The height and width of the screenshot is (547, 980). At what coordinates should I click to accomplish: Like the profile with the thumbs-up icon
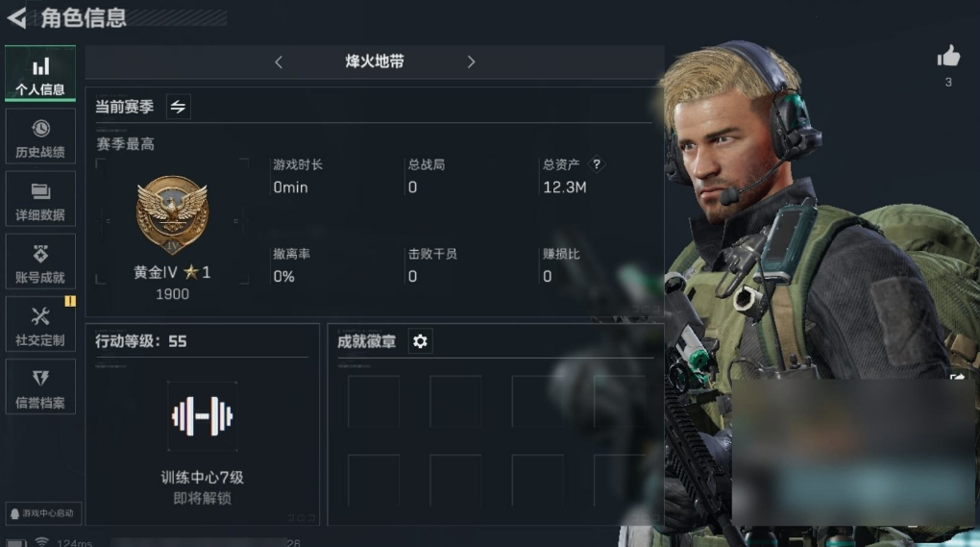click(948, 57)
